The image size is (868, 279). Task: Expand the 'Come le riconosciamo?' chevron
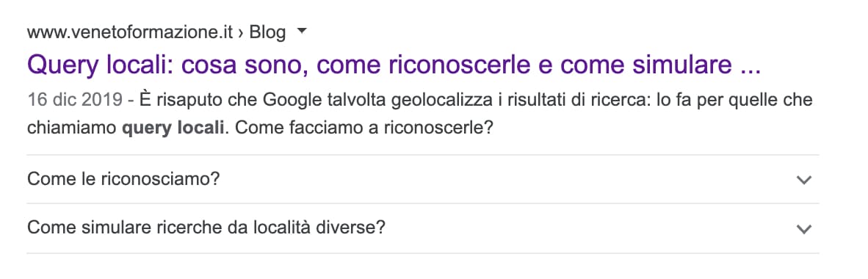803,180
